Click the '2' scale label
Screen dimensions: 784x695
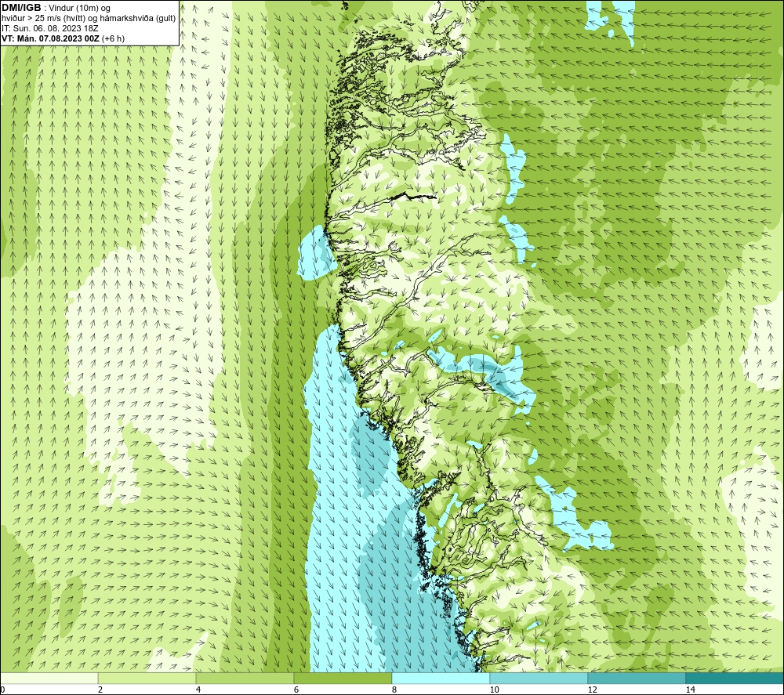100,690
